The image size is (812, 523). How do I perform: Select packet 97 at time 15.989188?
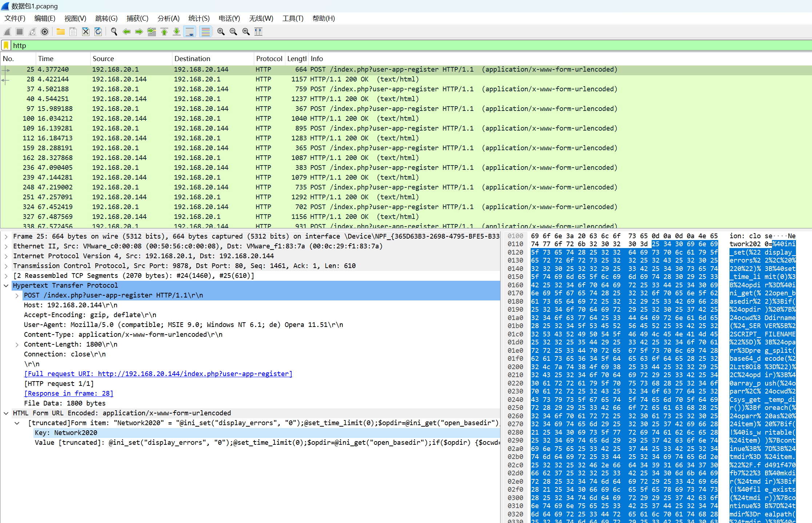406,109
